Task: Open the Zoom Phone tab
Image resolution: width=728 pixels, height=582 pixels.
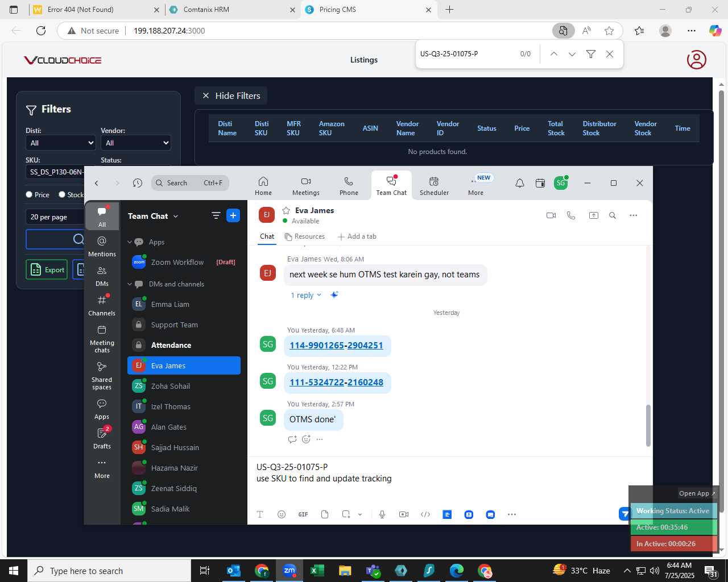Action: pos(349,186)
